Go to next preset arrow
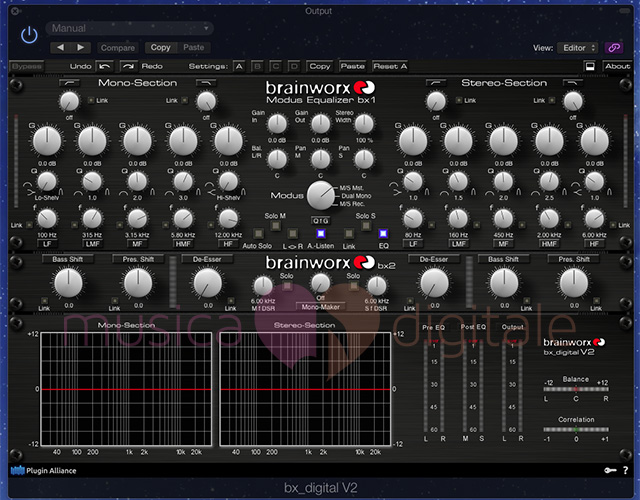 coord(81,47)
